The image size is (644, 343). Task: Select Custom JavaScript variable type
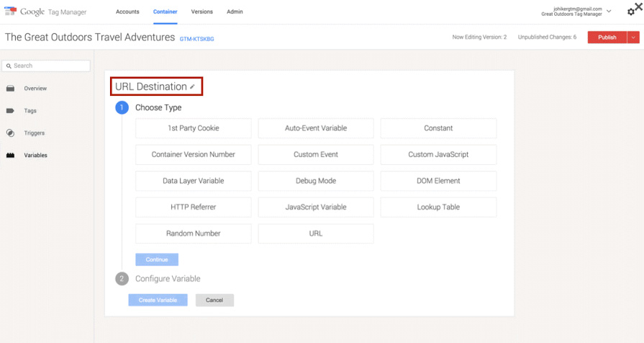[438, 155]
